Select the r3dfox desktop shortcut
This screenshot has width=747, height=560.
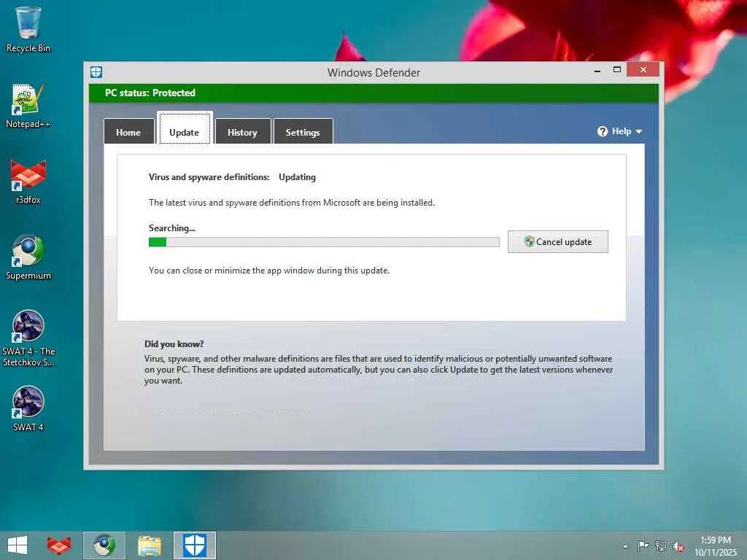28,182
